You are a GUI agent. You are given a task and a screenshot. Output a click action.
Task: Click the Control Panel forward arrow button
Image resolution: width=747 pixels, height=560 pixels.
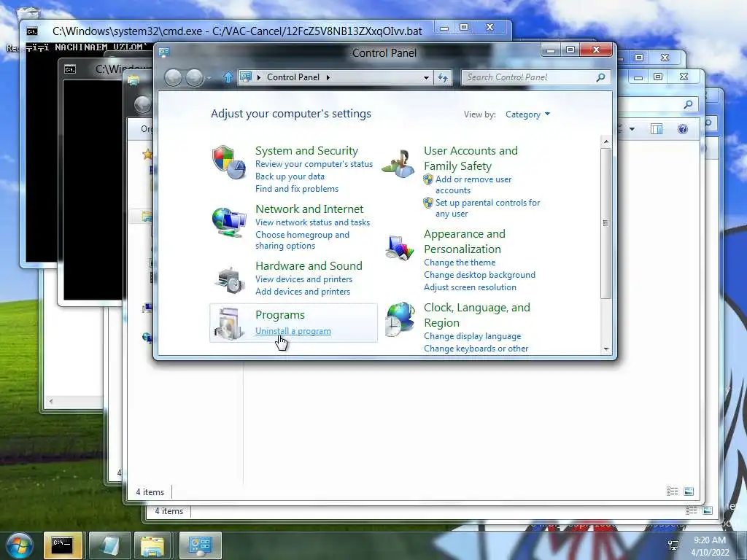coord(194,77)
